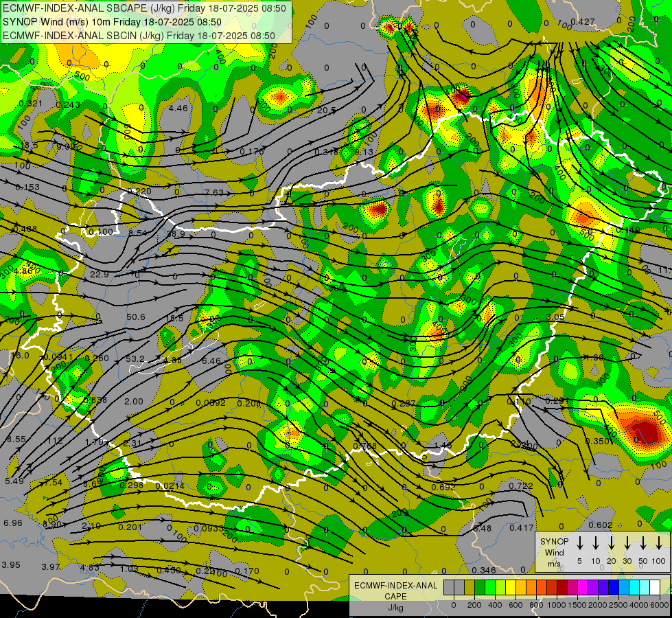Image resolution: width=672 pixels, height=618 pixels.
Task: Click the 0.208 value on the map
Action: (x=248, y=402)
